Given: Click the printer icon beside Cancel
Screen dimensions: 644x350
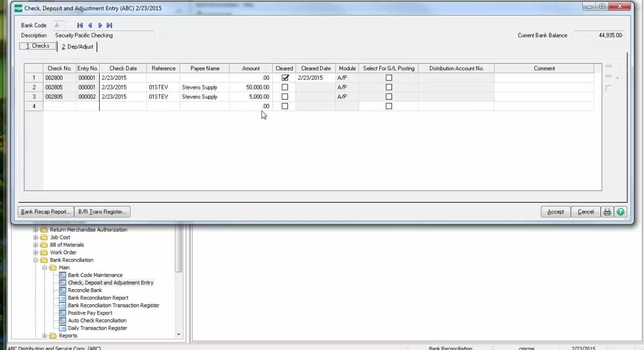Looking at the screenshot, I should (x=607, y=212).
